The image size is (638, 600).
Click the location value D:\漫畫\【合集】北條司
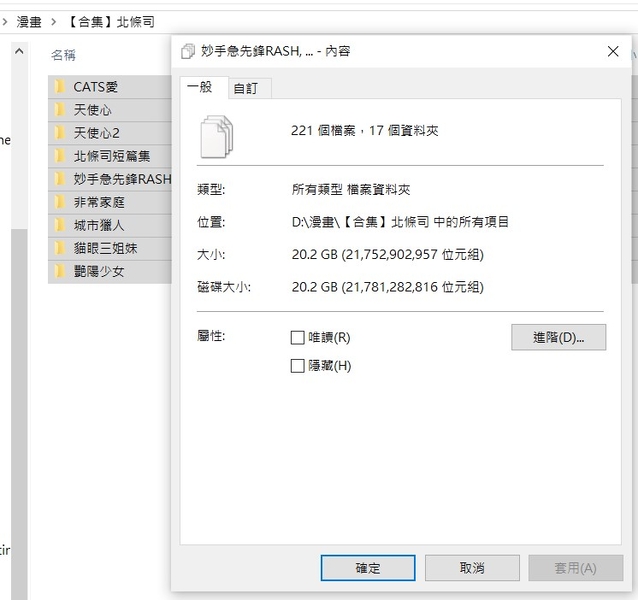(x=400, y=222)
